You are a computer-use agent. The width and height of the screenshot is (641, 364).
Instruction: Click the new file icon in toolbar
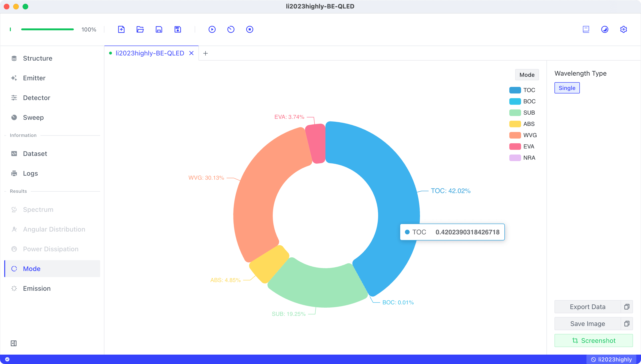(x=121, y=29)
